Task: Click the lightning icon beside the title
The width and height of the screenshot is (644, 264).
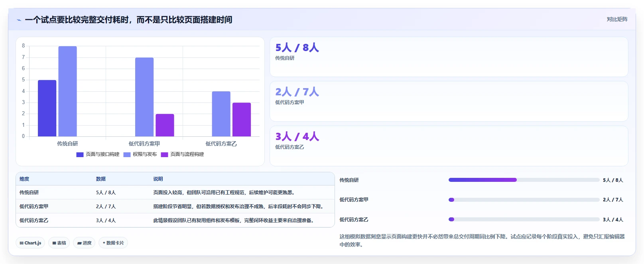Action: click(19, 20)
